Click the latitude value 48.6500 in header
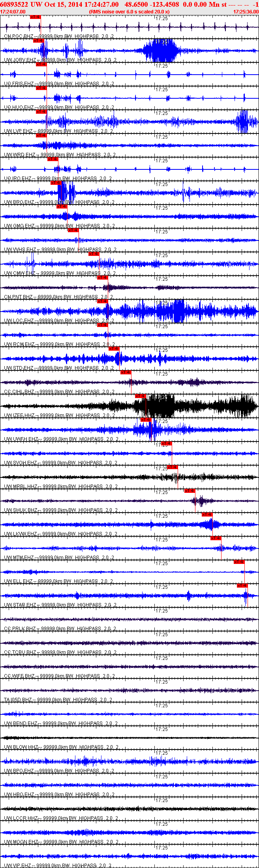259x868 pixels. [135, 4]
